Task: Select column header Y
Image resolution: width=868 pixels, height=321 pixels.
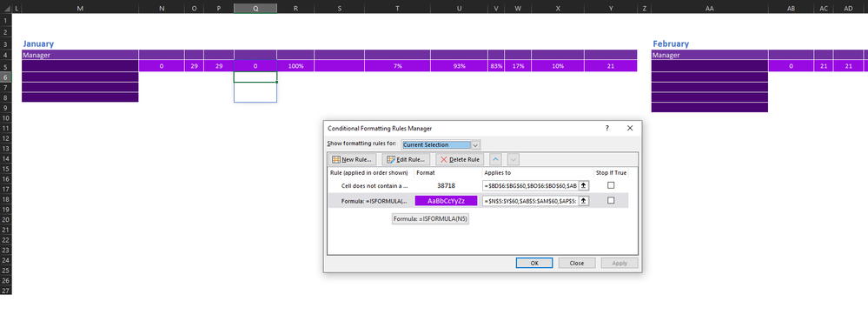Action: pyautogui.click(x=611, y=9)
